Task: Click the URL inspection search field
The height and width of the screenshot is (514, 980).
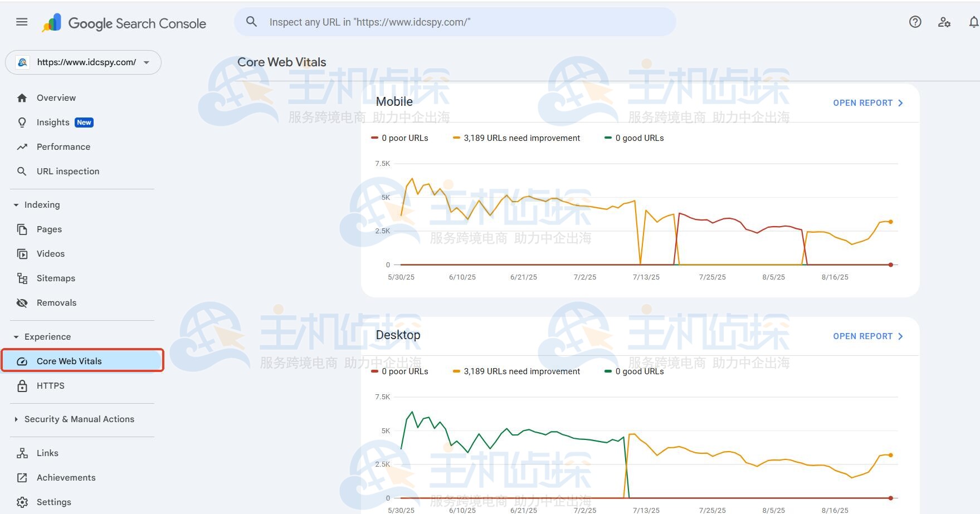Action: click(x=454, y=22)
